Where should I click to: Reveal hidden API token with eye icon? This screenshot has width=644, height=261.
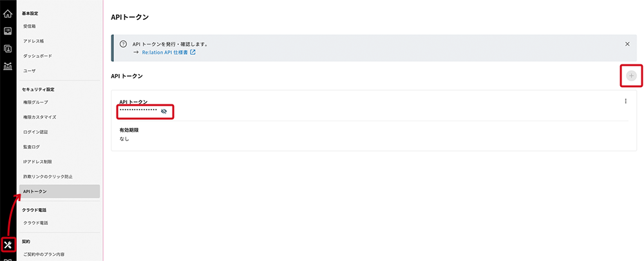tap(164, 111)
